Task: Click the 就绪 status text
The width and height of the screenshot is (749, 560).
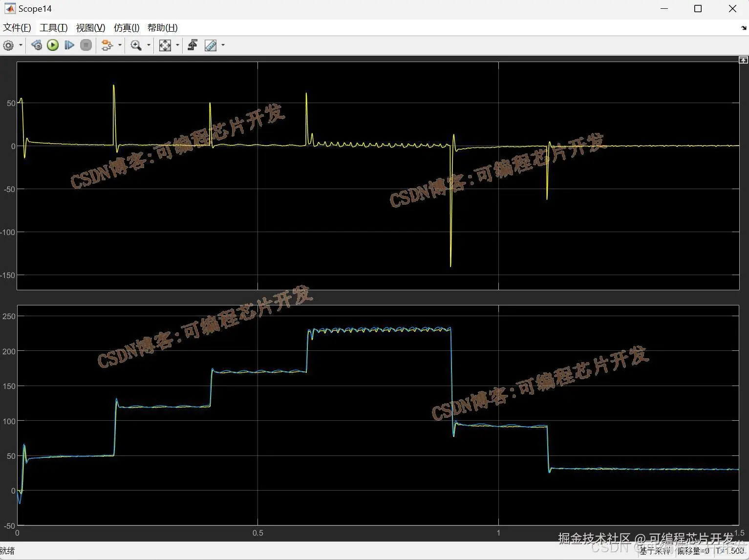Action: 7,551
